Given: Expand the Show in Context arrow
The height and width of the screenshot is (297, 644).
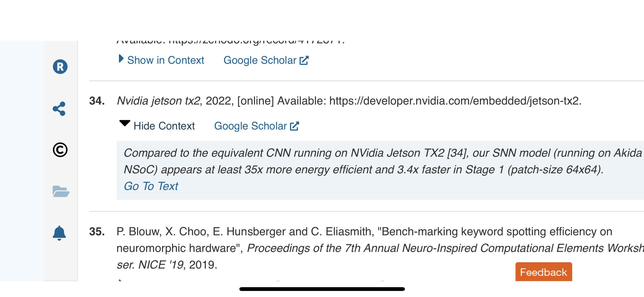Looking at the screenshot, I should tap(121, 59).
